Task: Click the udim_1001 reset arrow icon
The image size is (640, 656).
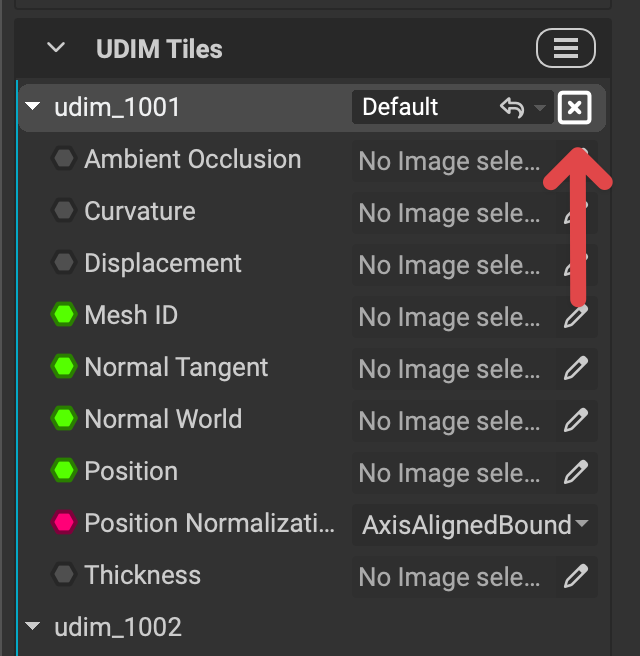Action: click(512, 108)
